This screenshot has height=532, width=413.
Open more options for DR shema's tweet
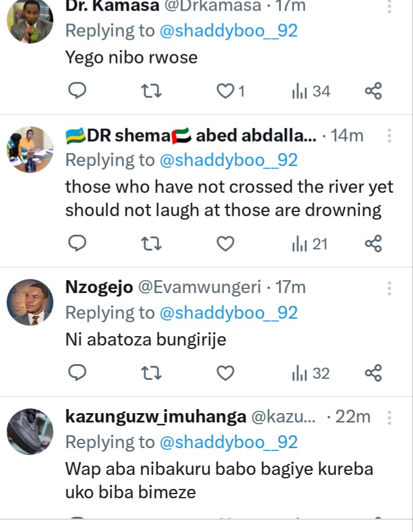[389, 136]
